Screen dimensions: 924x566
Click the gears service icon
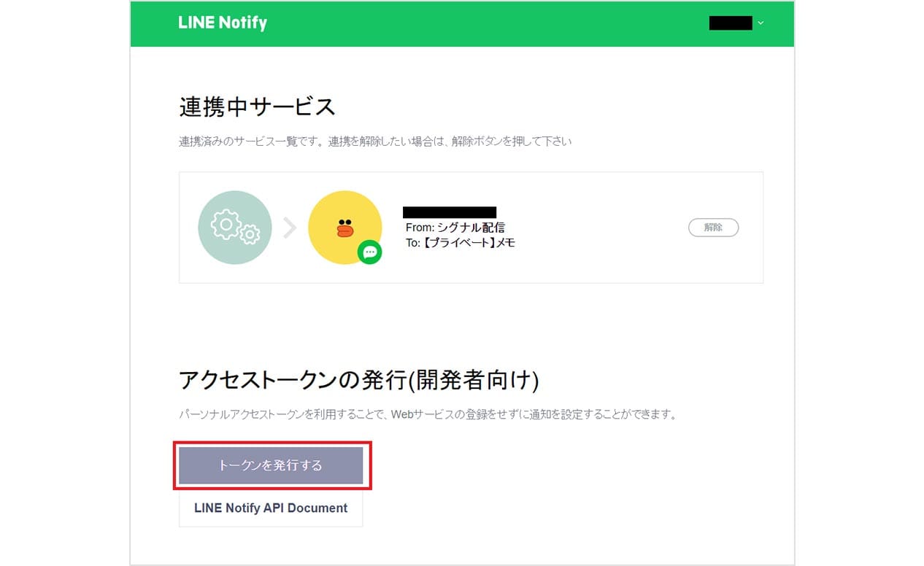235,228
